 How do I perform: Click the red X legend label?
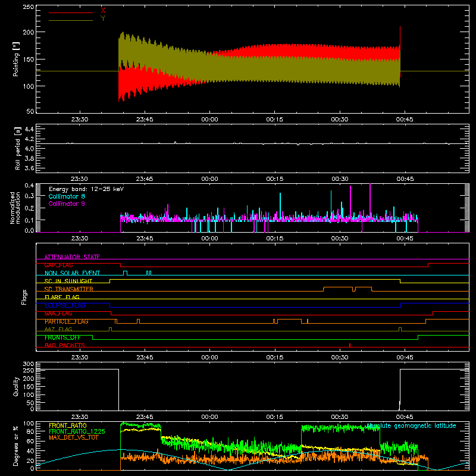(103, 11)
